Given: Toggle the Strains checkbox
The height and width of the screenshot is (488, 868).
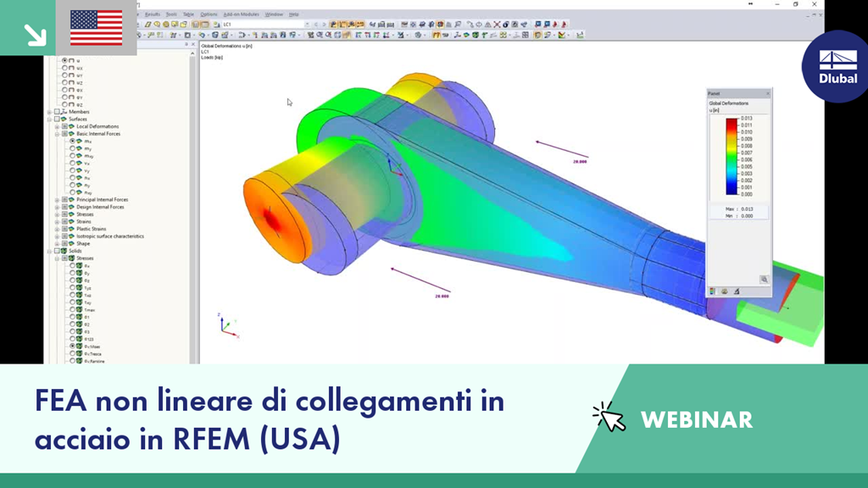Looking at the screenshot, I should [64, 221].
